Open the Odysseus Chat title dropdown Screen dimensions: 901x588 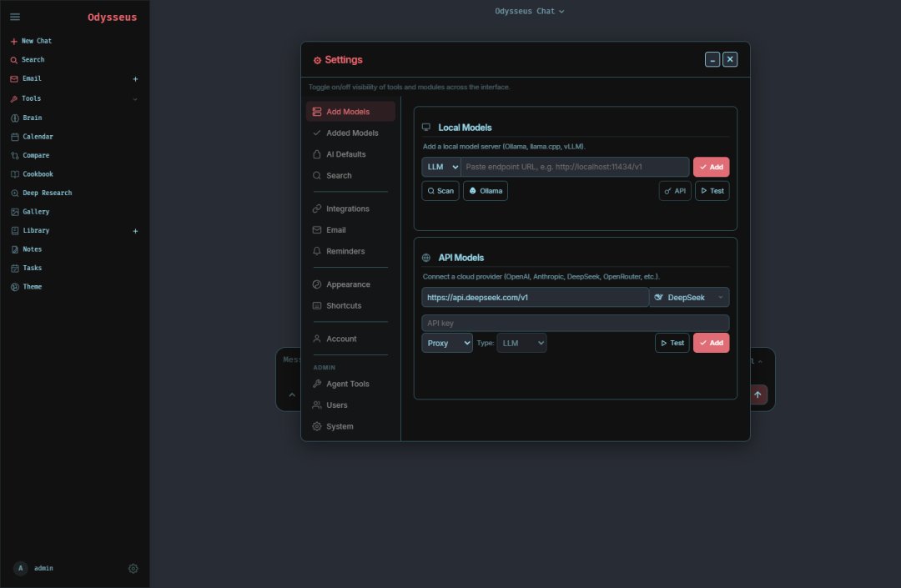click(x=529, y=11)
